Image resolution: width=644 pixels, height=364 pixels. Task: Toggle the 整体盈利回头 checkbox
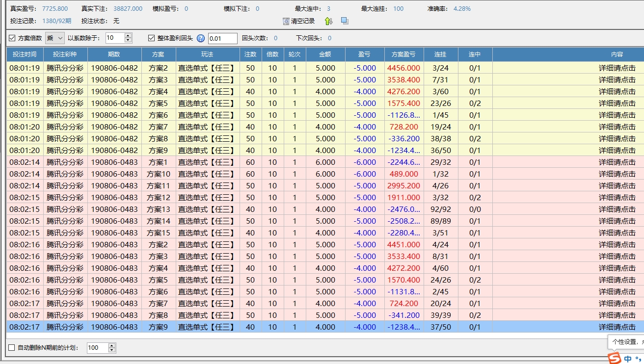point(152,38)
